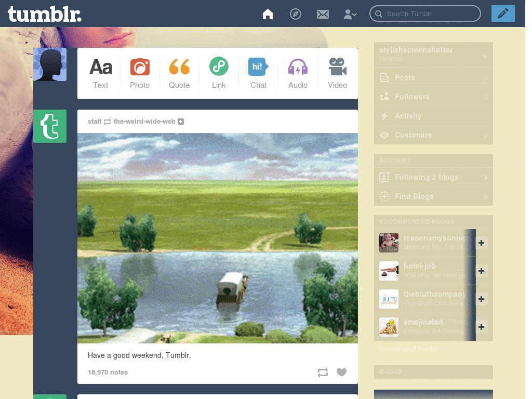Follow reasonsmysoniscrying with the plus button
This screenshot has width=532, height=399.
tap(481, 243)
